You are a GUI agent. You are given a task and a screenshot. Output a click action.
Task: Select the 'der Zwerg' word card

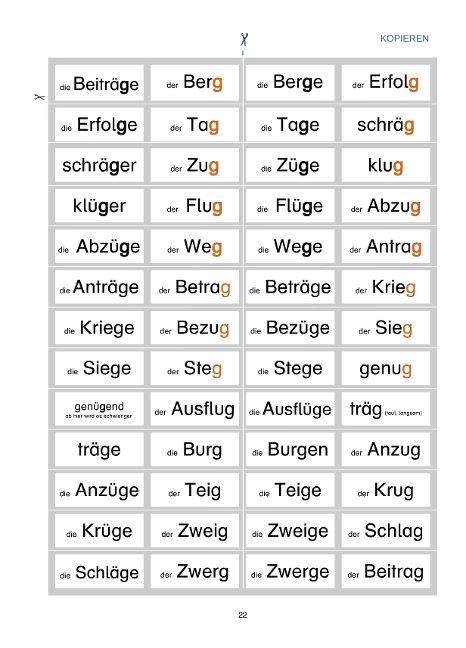pyautogui.click(x=195, y=571)
